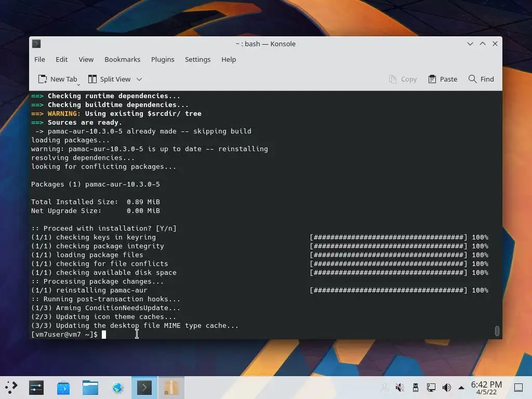532x399 pixels.
Task: Open Dolphin file manager from taskbar
Action: pyautogui.click(x=90, y=388)
